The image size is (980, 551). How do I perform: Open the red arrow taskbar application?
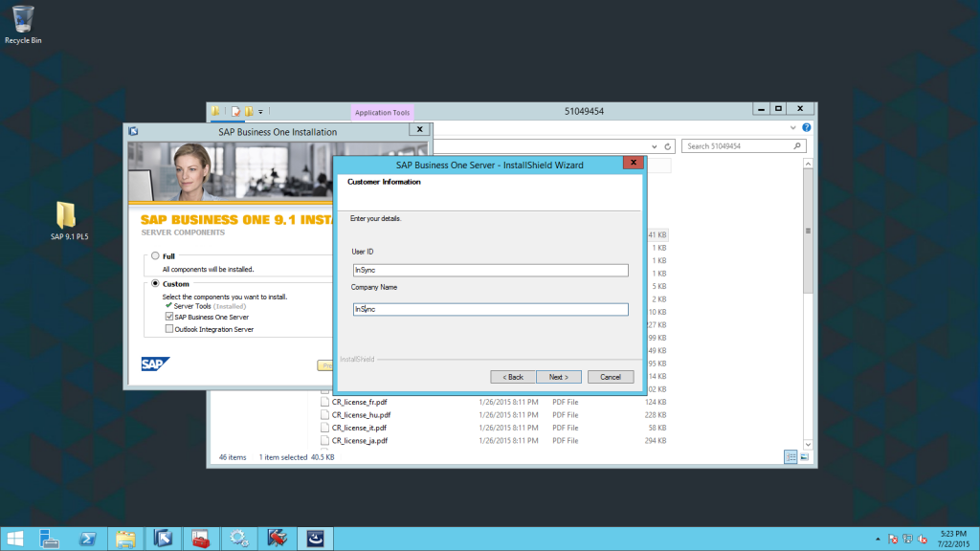pyautogui.click(x=277, y=539)
